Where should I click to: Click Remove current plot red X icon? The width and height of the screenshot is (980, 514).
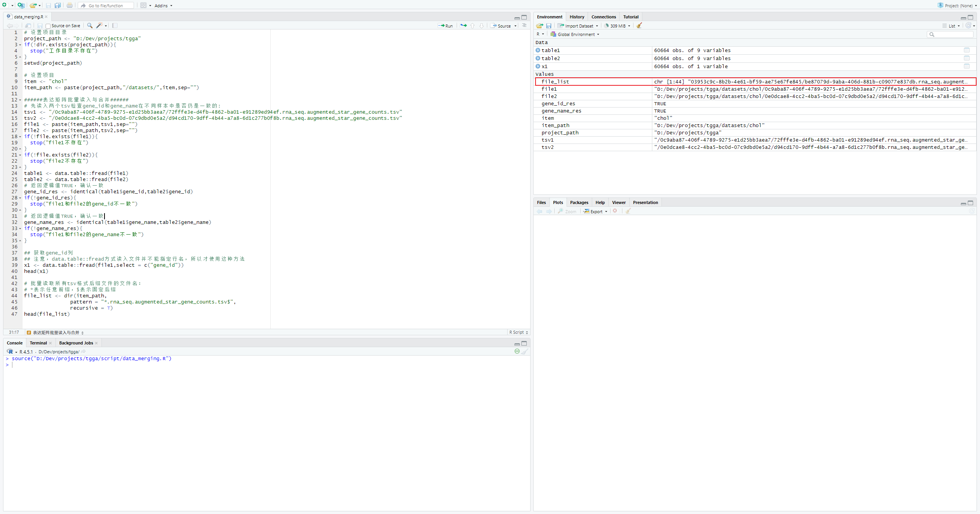615,211
